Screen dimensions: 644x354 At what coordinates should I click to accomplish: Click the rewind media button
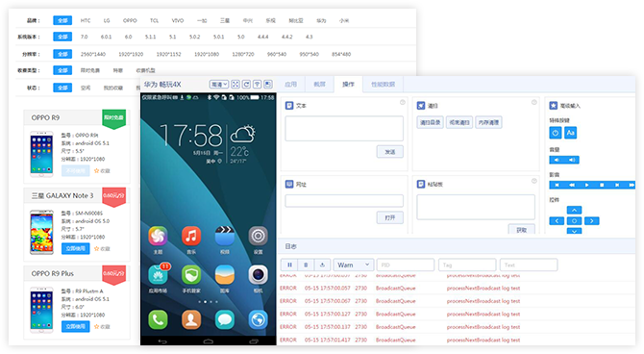point(572,185)
